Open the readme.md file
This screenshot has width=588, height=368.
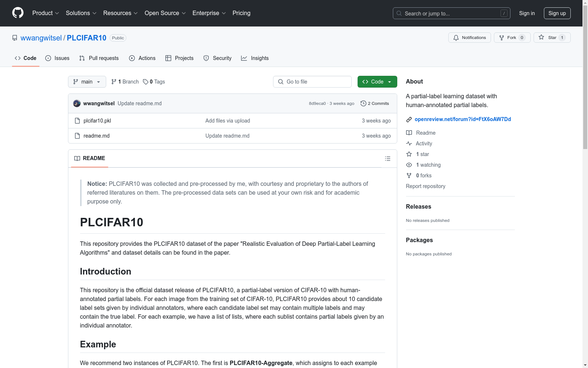click(x=97, y=136)
